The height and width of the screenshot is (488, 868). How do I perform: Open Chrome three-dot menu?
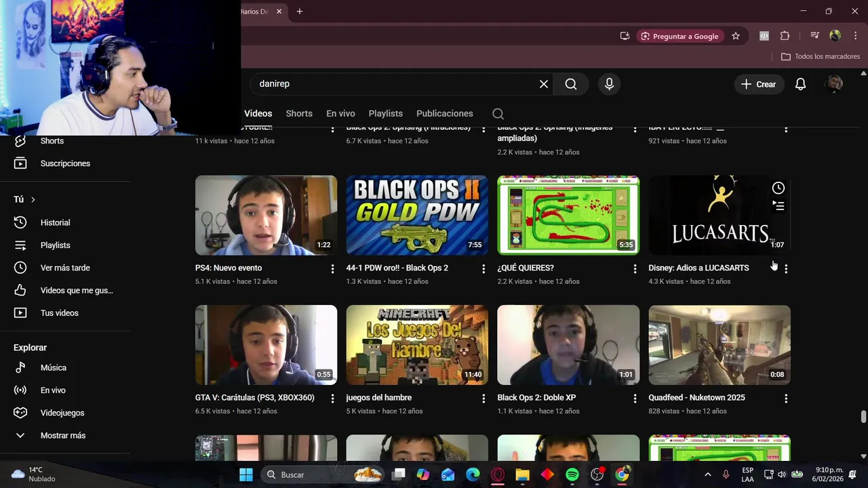click(x=855, y=36)
